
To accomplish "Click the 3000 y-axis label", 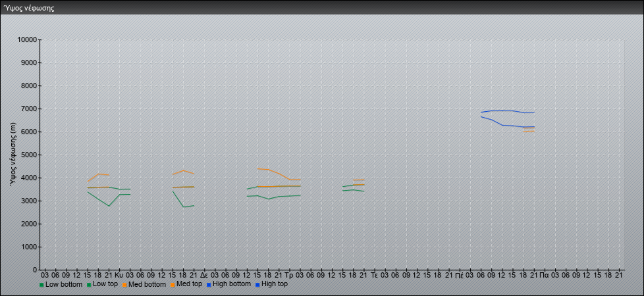I will point(28,201).
